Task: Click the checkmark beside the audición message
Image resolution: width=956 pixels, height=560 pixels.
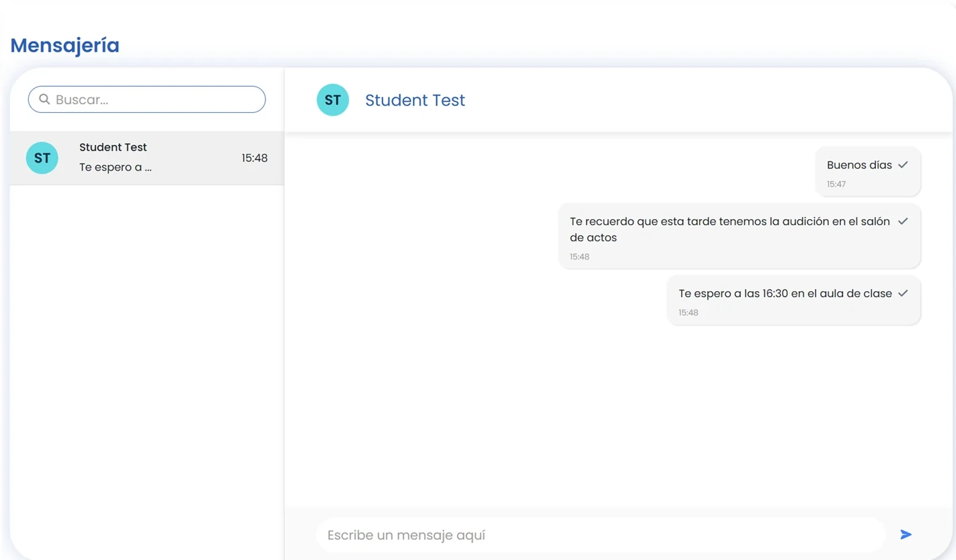Action: 903,220
